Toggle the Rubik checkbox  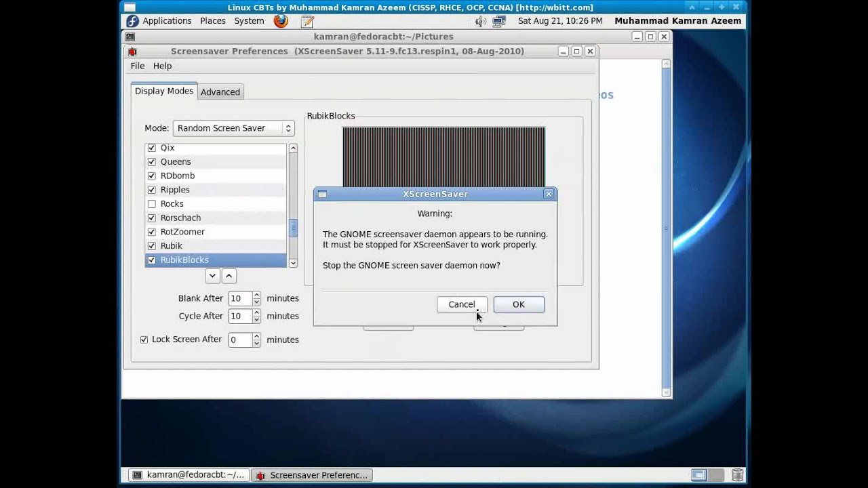point(152,246)
